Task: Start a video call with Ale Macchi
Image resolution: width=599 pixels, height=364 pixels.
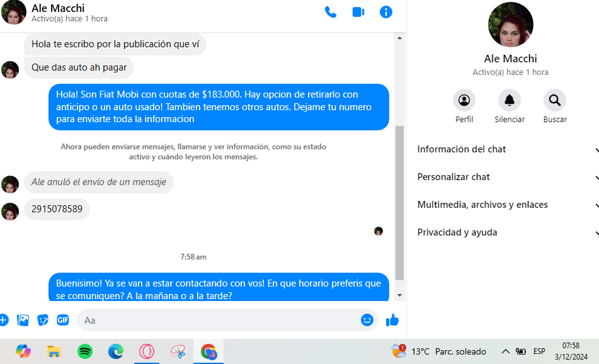Action: [x=358, y=12]
